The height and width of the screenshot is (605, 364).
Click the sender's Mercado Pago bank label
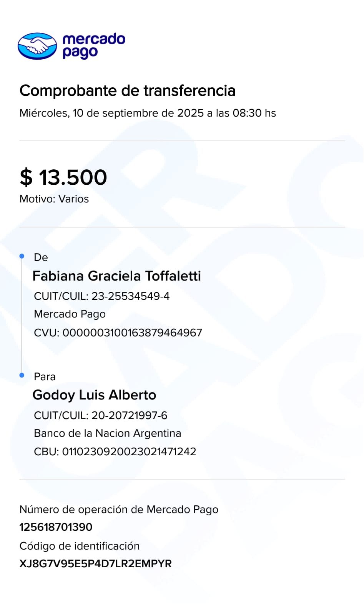70,314
